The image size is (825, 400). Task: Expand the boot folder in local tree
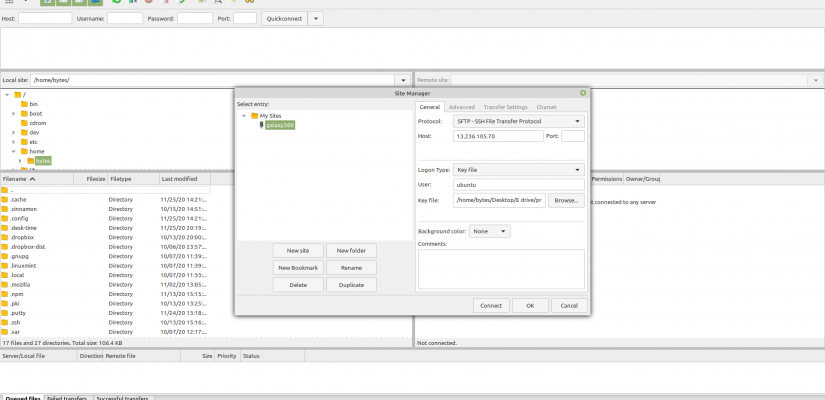point(13,114)
